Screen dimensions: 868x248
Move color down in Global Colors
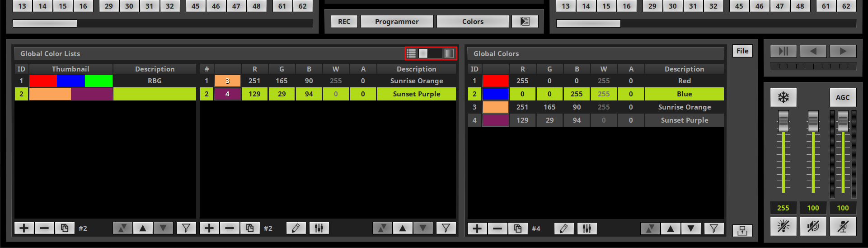point(691,229)
